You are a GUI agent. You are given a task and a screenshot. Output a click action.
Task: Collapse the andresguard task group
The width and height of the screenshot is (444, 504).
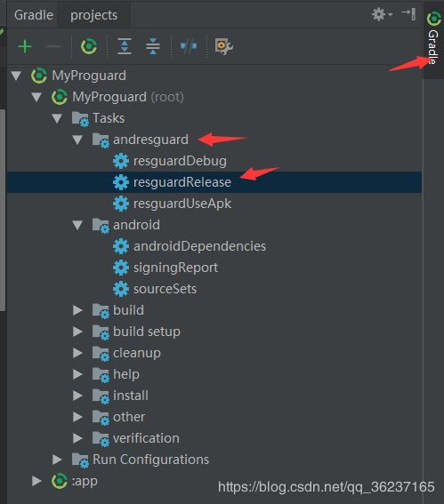point(77,140)
